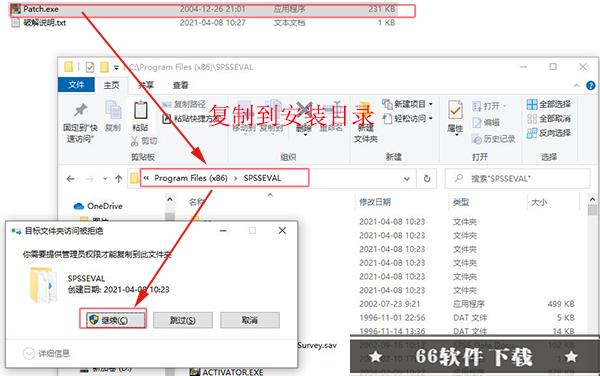Switch to the View ribbon tab
The image size is (600, 376).
180,85
